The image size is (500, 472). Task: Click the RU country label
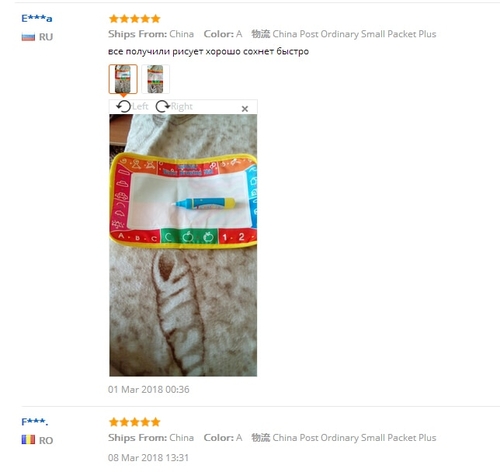tap(46, 37)
